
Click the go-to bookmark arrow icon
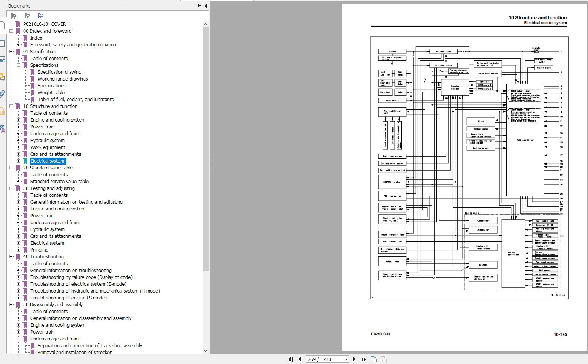coord(40,16)
